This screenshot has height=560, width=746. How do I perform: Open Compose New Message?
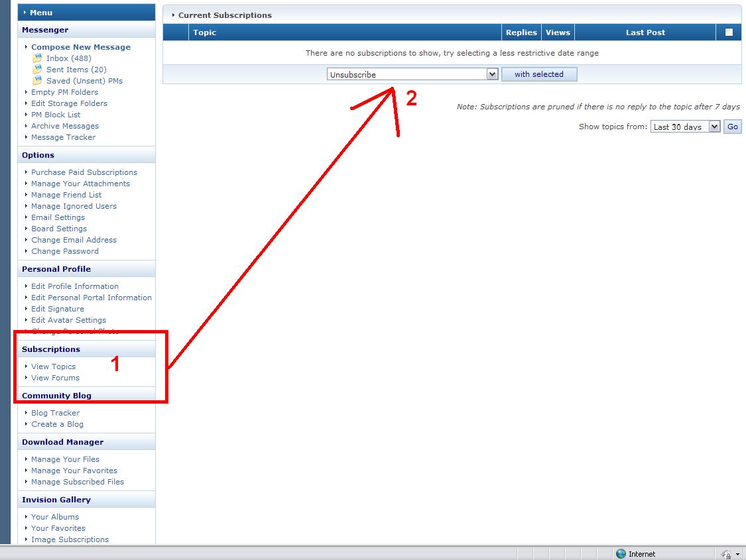coord(81,47)
